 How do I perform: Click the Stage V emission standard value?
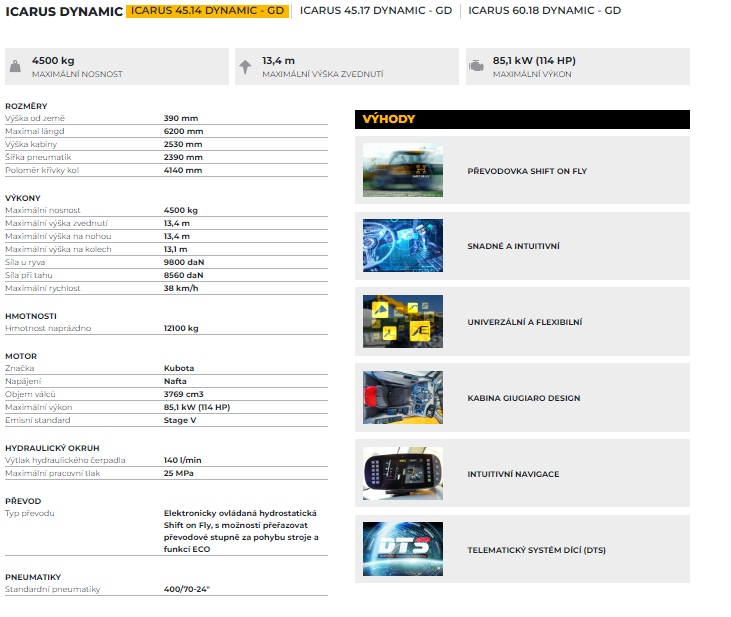tap(180, 421)
